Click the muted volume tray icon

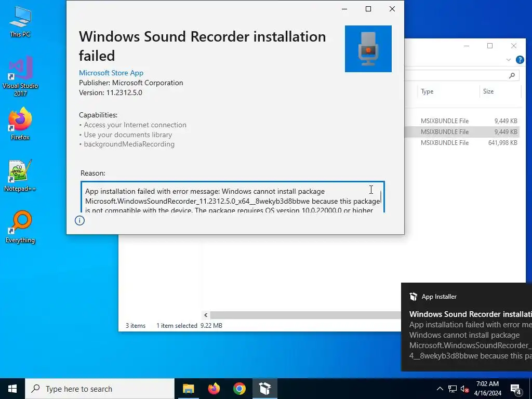pos(465,389)
